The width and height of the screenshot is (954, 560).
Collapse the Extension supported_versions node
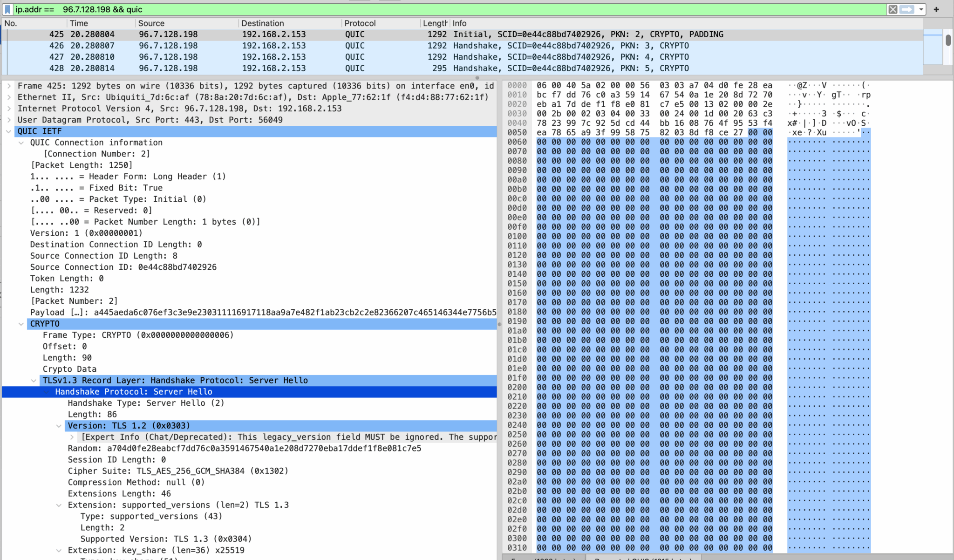click(59, 505)
